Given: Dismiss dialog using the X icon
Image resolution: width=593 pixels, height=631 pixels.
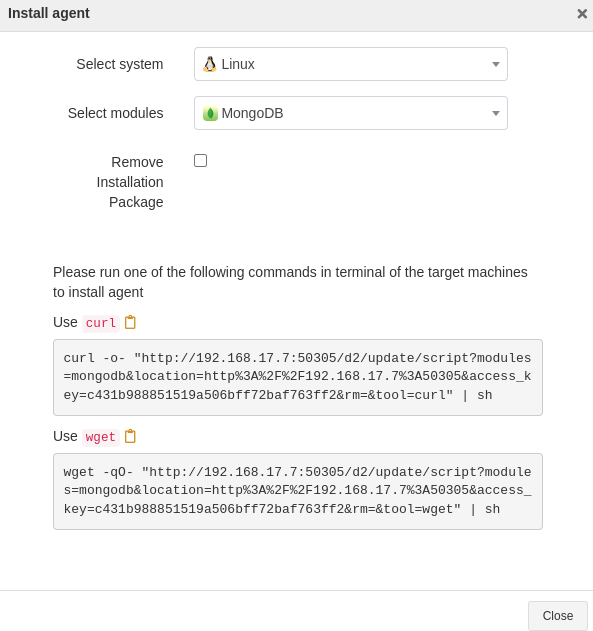Looking at the screenshot, I should pos(582,14).
